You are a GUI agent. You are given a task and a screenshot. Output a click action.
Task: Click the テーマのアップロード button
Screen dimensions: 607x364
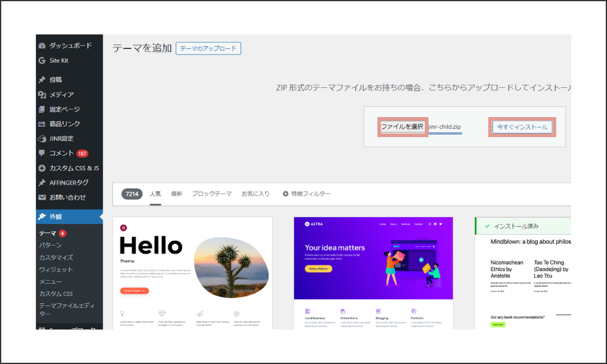pyautogui.click(x=208, y=49)
